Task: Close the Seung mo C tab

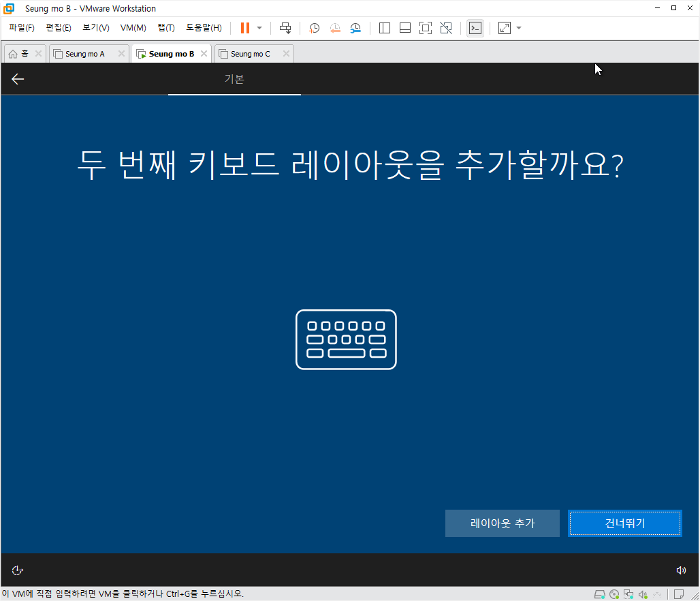Action: tap(286, 54)
